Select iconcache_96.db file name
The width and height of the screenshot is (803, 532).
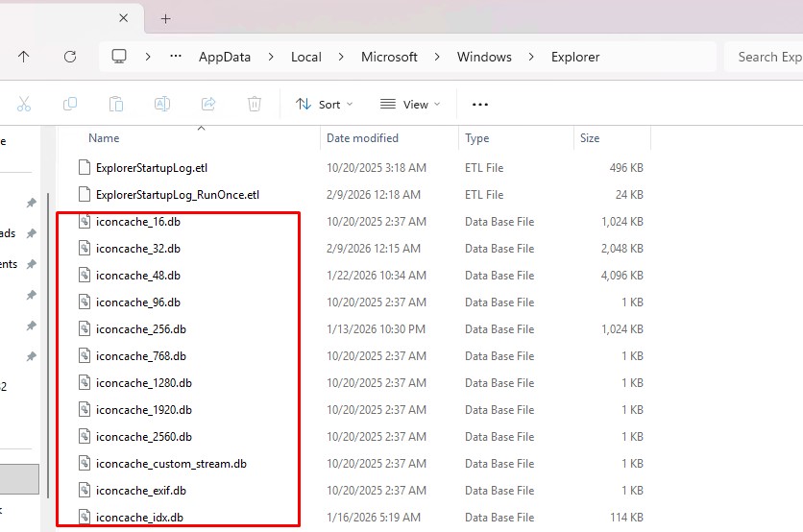tap(138, 302)
